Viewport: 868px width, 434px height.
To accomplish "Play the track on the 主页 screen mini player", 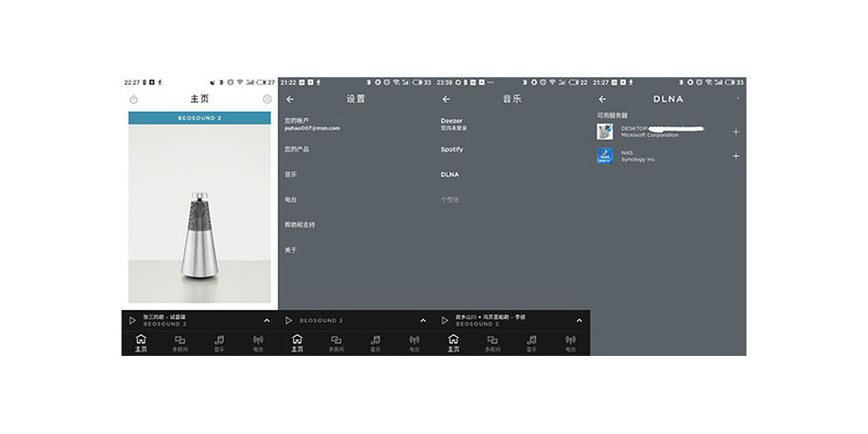I will click(x=132, y=320).
